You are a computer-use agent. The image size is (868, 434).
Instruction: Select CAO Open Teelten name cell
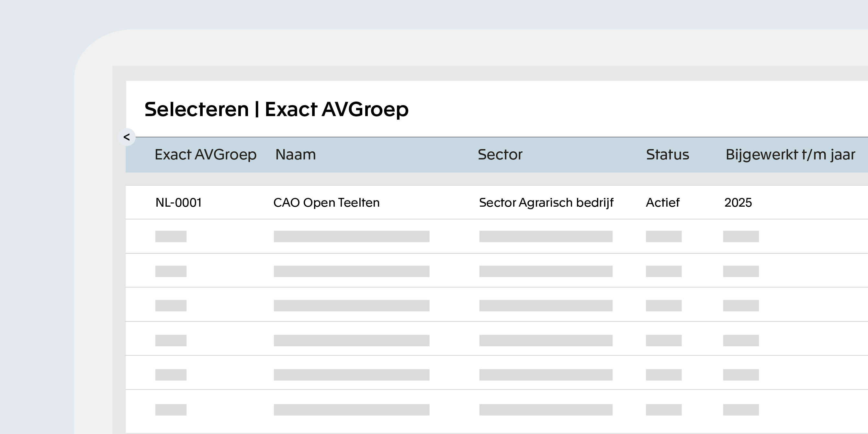tap(326, 203)
